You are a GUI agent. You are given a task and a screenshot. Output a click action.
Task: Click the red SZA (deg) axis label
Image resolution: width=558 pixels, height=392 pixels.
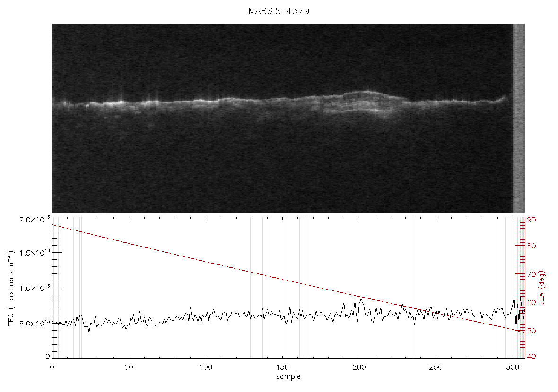coord(541,288)
